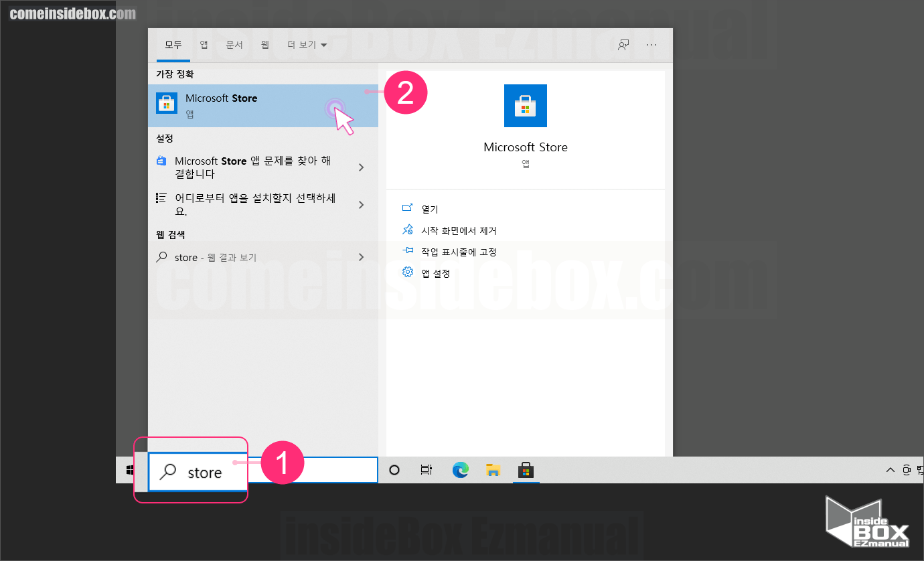
Task: Click the gear icon beside 앱 설정
Action: pyautogui.click(x=407, y=272)
